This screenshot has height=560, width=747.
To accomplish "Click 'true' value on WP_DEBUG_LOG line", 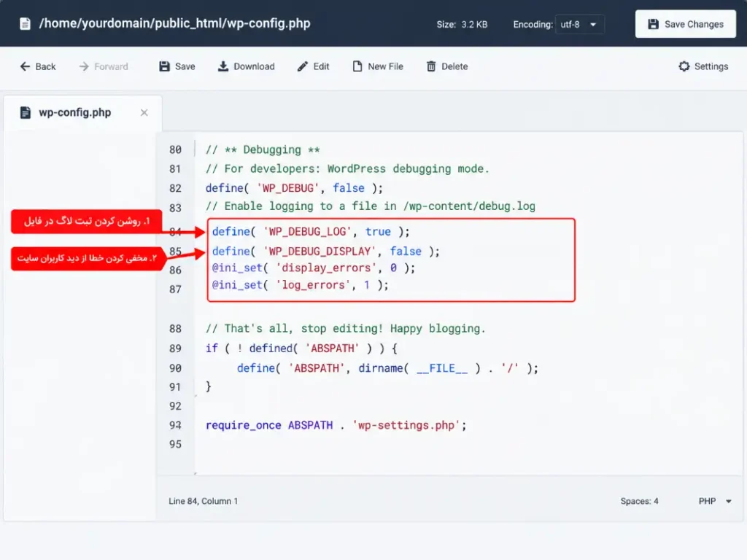I will (378, 231).
